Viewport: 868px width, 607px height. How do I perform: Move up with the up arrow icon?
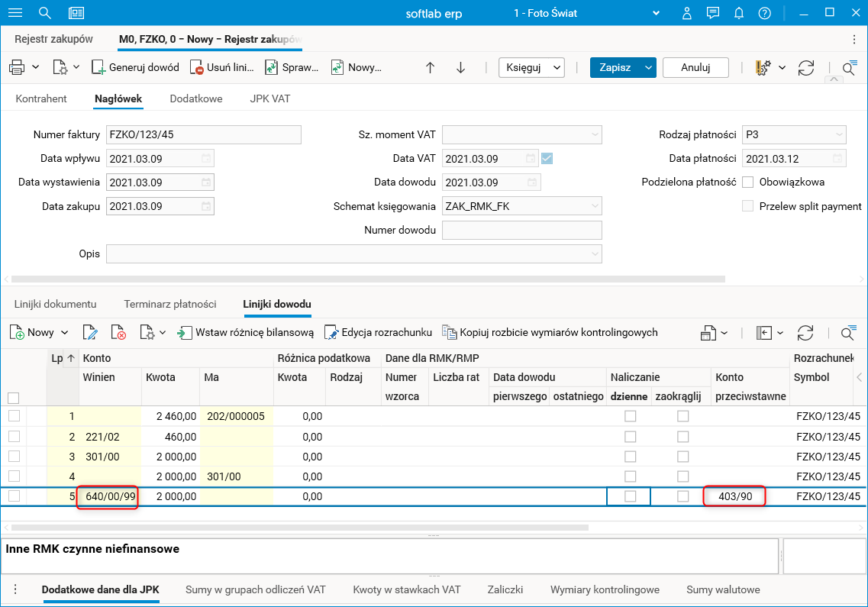430,67
